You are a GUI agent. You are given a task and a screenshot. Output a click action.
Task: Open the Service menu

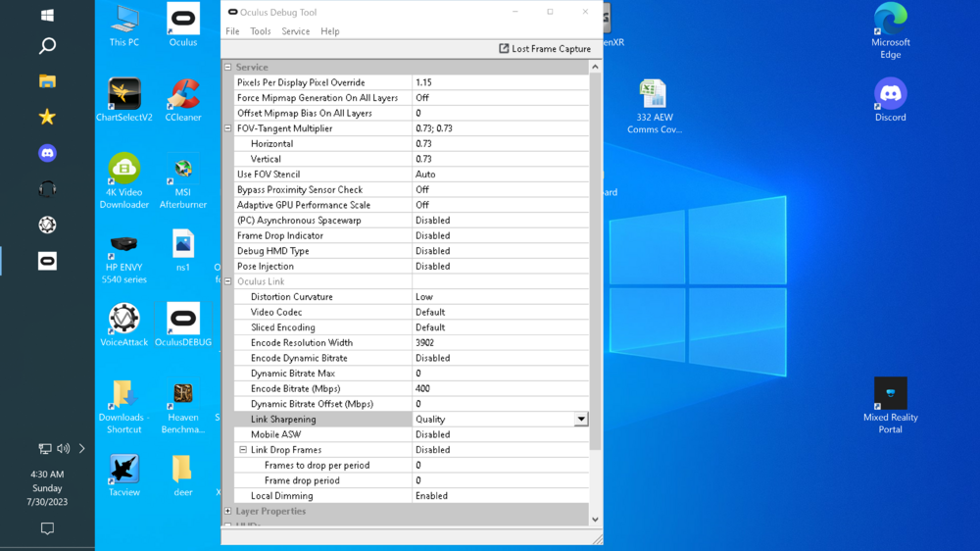point(295,31)
